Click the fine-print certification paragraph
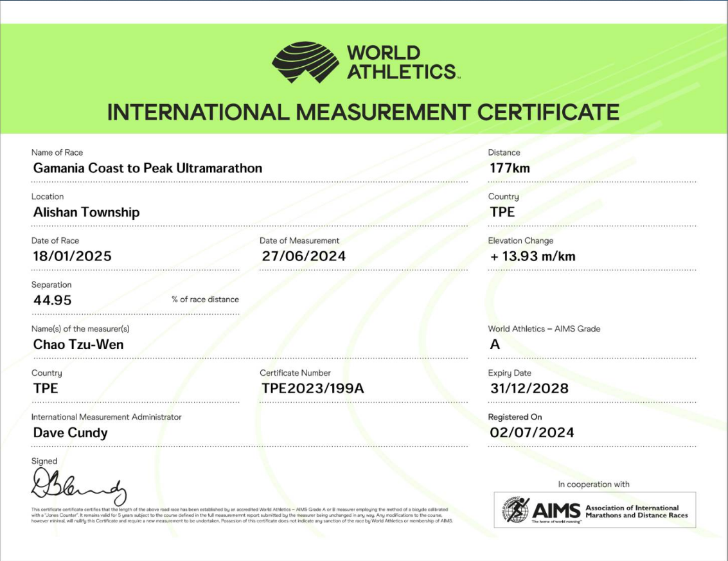The height and width of the screenshot is (561, 728). coord(243,515)
